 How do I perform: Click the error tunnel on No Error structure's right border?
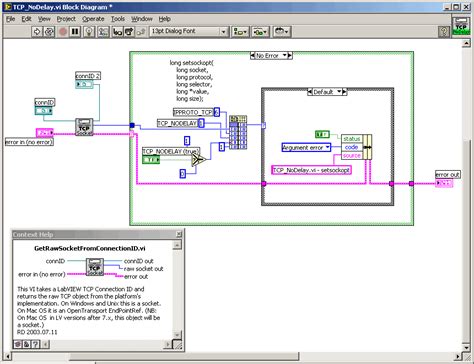[x=411, y=183]
